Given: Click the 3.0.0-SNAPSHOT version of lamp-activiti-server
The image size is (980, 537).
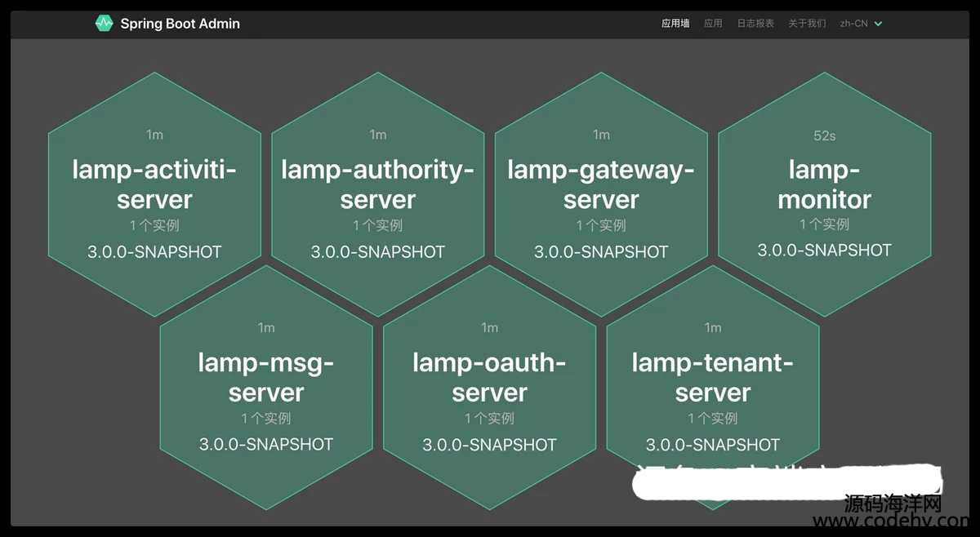Looking at the screenshot, I should click(x=154, y=252).
